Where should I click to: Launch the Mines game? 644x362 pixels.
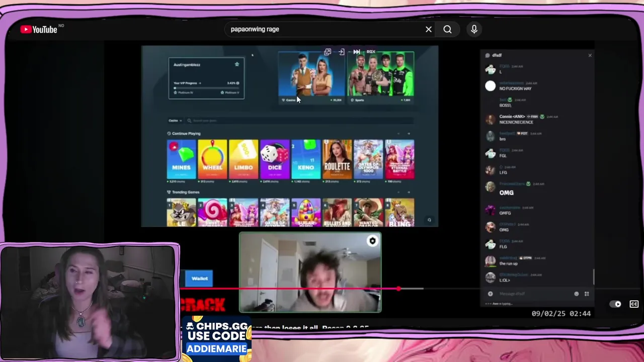[181, 159]
